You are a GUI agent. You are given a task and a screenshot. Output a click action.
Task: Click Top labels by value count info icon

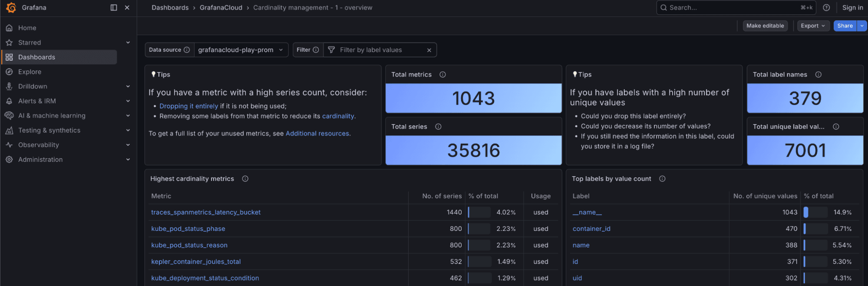pos(662,179)
